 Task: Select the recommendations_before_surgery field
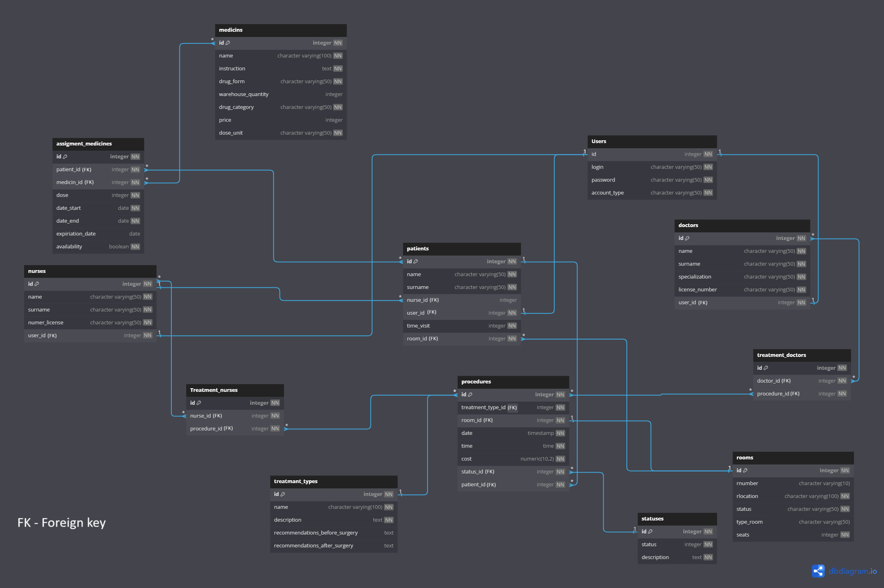316,533
